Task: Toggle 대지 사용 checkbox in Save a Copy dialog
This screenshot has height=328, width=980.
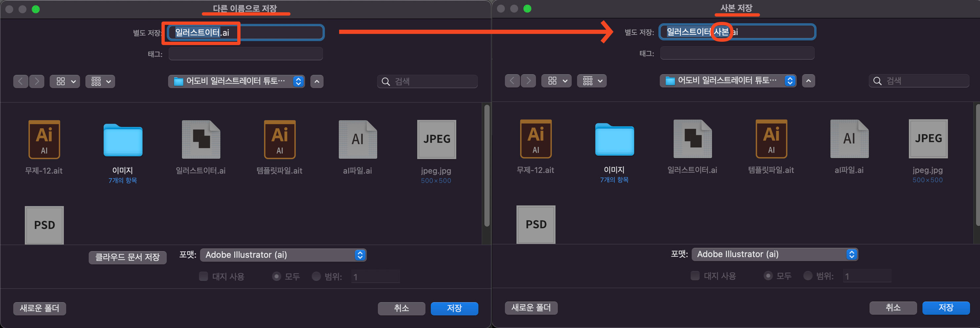Action: point(695,275)
